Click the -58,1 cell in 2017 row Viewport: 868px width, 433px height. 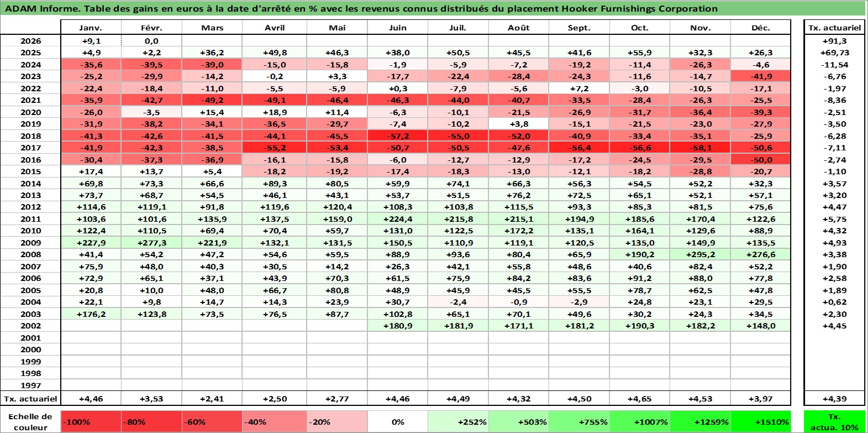click(x=701, y=148)
